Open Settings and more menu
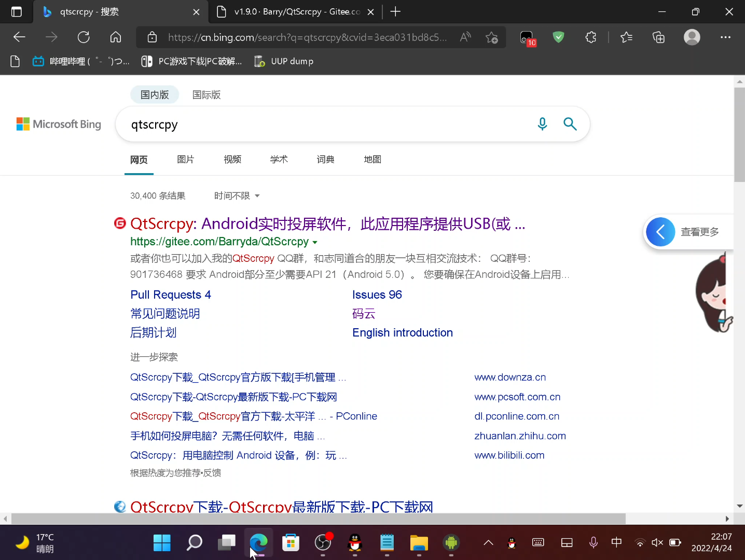 click(x=725, y=37)
